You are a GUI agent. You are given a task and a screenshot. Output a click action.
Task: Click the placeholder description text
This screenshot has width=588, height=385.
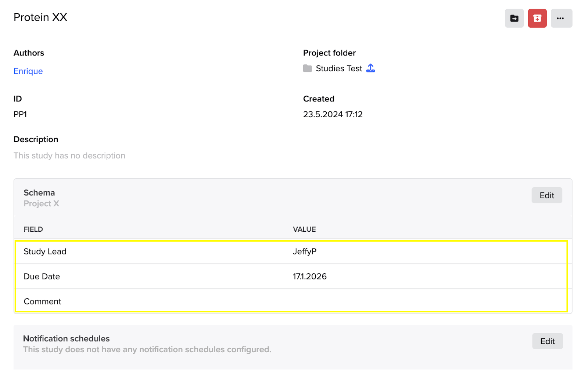69,156
